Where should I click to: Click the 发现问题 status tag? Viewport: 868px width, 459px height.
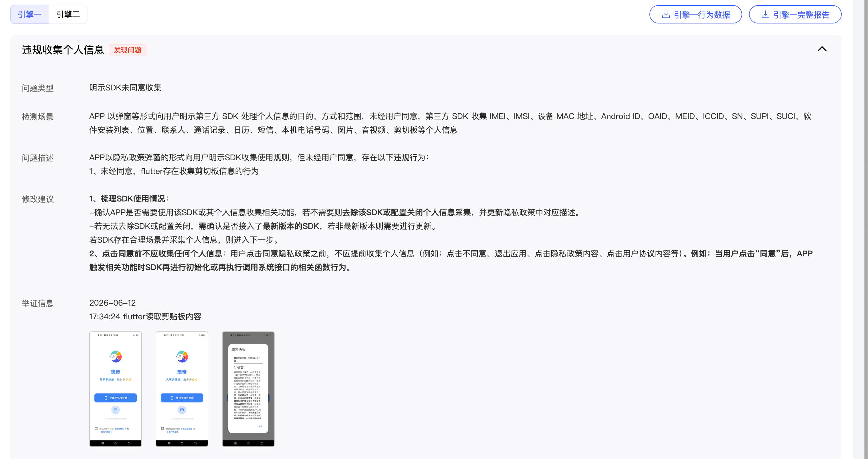click(127, 50)
